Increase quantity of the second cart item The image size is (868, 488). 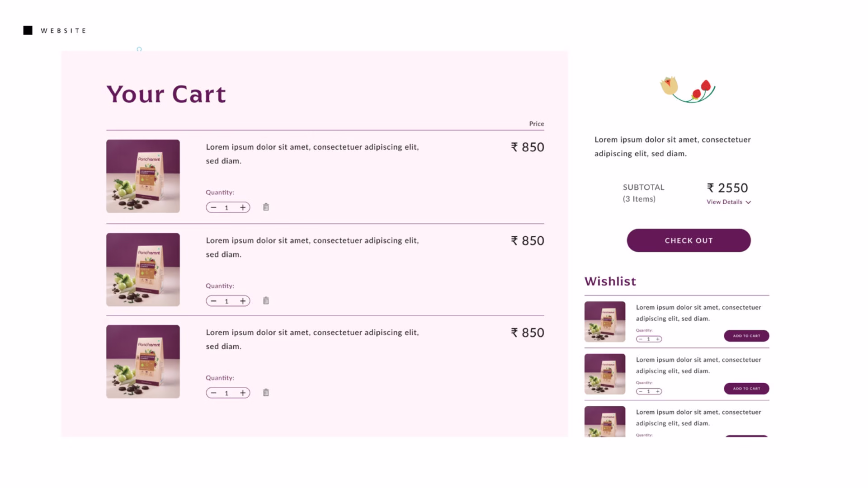[243, 301]
